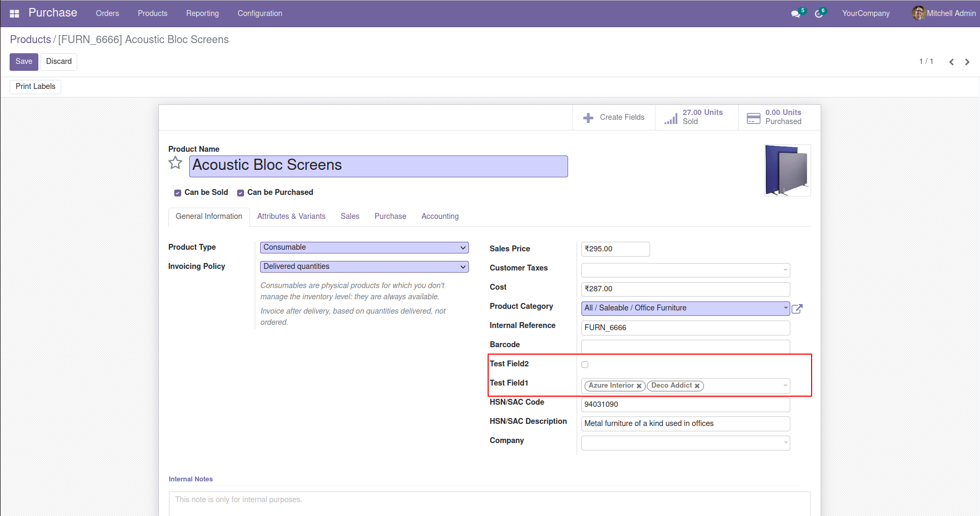Mark product as favorite with star
Screen dimensions: 980x516
(x=175, y=163)
